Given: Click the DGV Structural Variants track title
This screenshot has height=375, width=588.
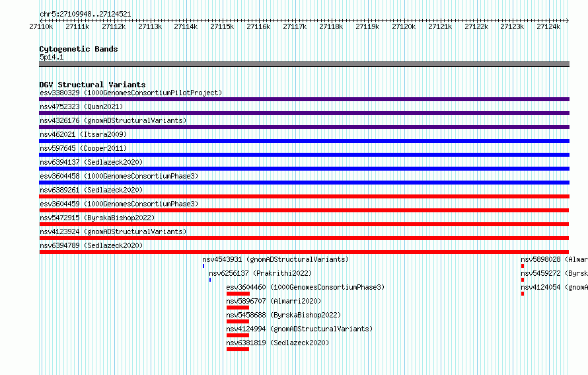Looking at the screenshot, I should (92, 85).
